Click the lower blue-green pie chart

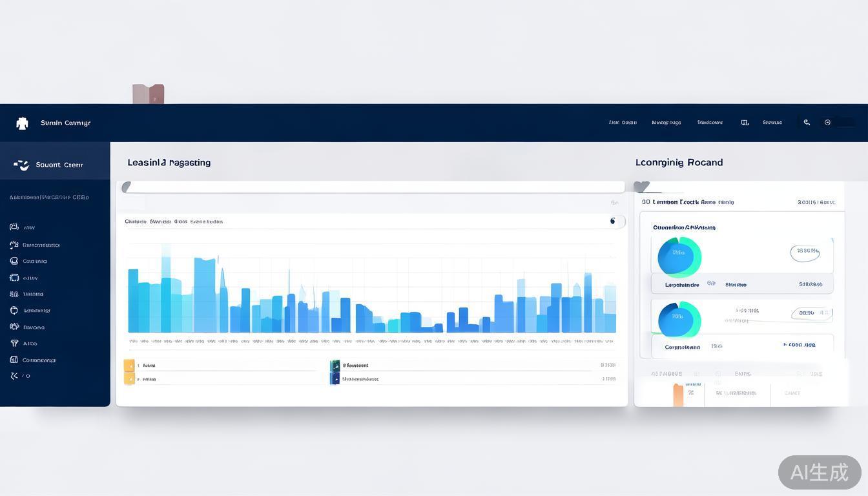(x=679, y=319)
